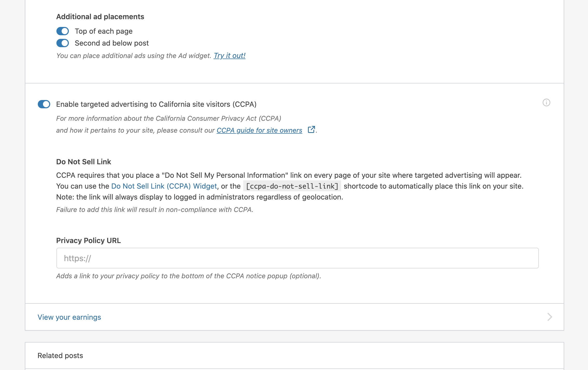Click the "Privacy Policy URL" field label
588x370 pixels.
[89, 240]
